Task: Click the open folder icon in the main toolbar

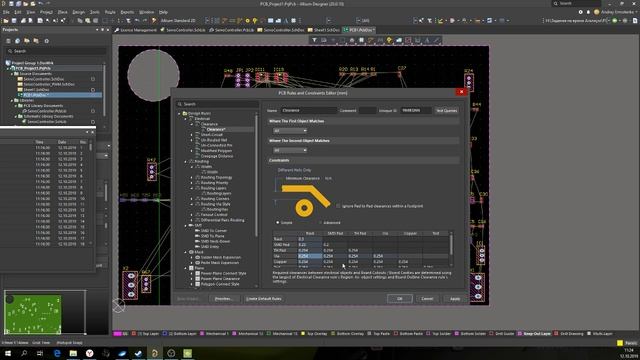Action: click(6, 20)
